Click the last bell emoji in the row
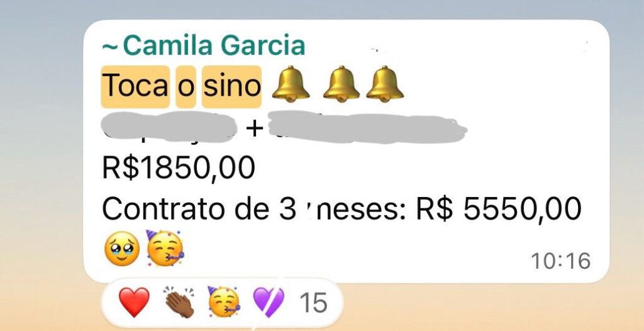 coord(384,84)
